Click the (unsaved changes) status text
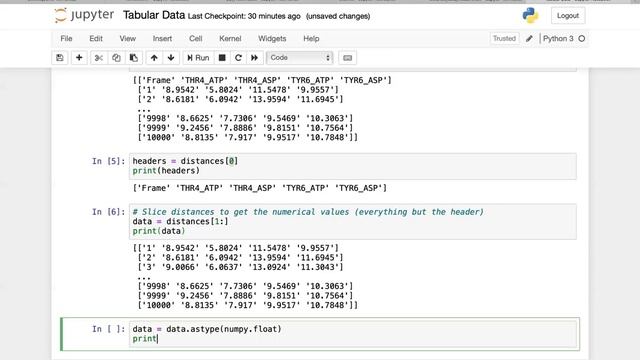Screen dimensions: 640x360 (338, 16)
